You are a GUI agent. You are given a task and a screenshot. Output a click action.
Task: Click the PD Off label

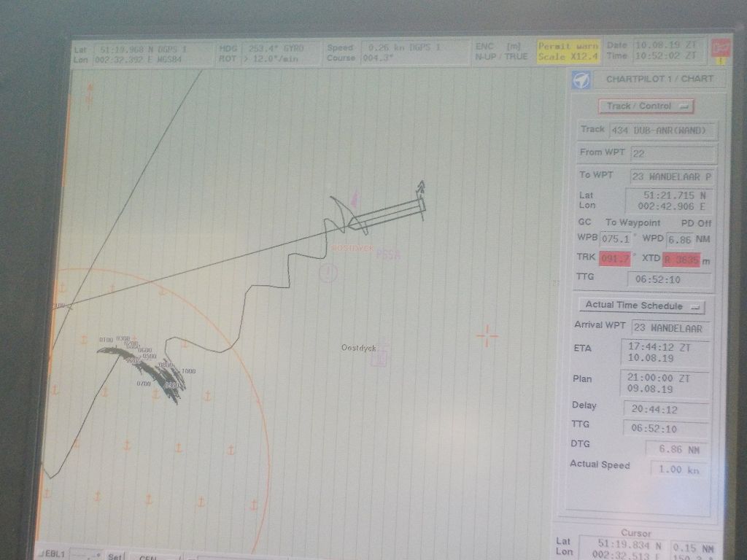coord(696,223)
